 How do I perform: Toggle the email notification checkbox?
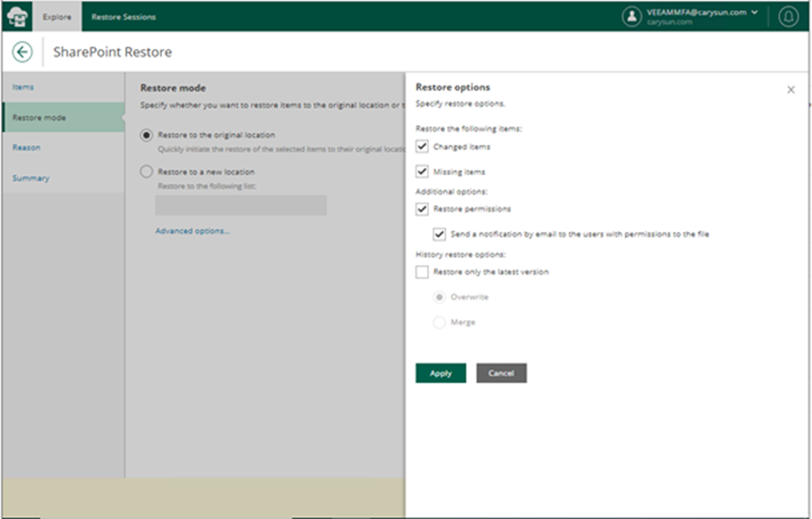(x=439, y=234)
